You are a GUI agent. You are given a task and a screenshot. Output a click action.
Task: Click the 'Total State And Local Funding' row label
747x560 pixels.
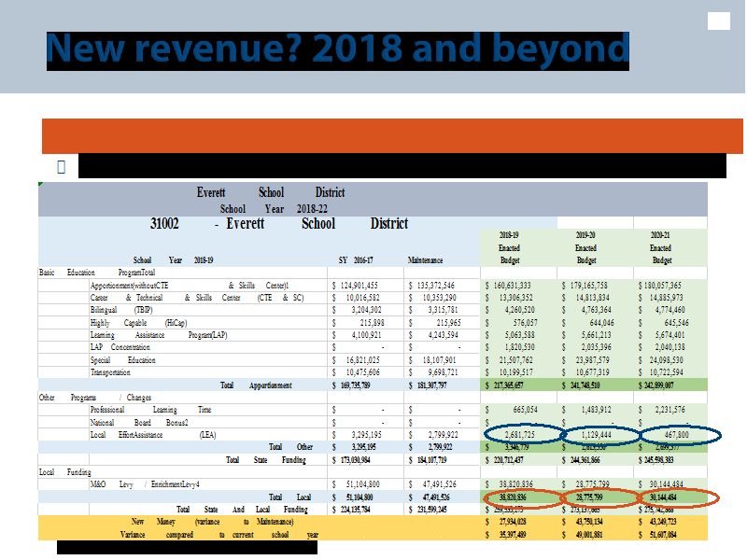[242, 510]
